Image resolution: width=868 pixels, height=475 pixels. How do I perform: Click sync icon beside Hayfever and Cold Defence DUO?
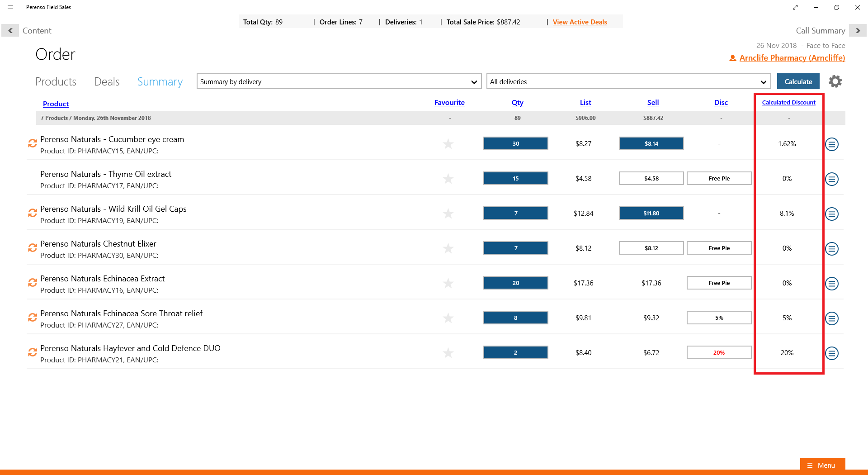coord(33,352)
